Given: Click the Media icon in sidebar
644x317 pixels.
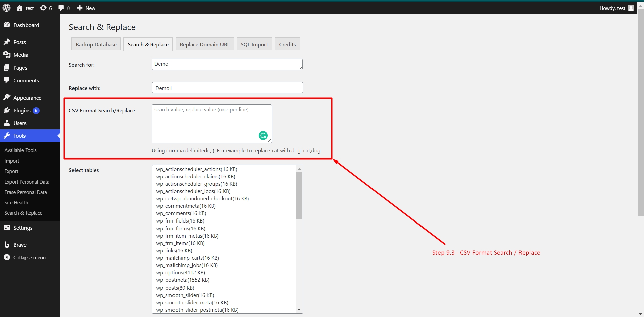Looking at the screenshot, I should pyautogui.click(x=7, y=55).
